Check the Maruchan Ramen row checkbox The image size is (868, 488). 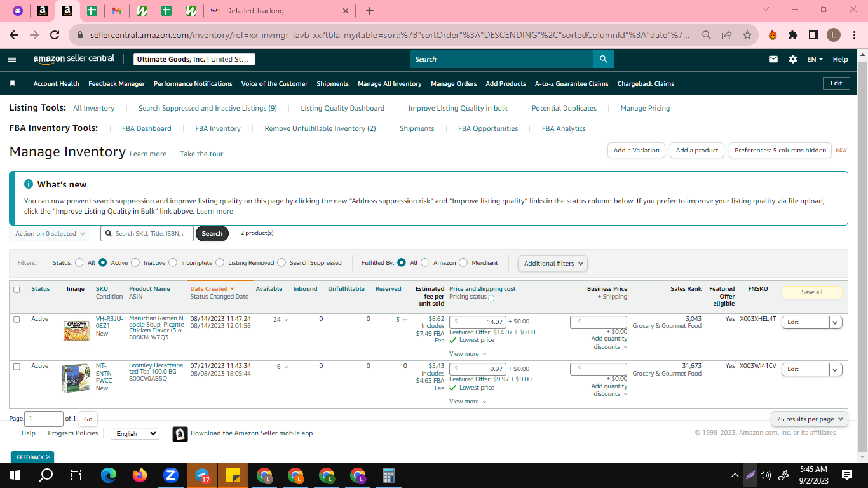click(x=17, y=319)
